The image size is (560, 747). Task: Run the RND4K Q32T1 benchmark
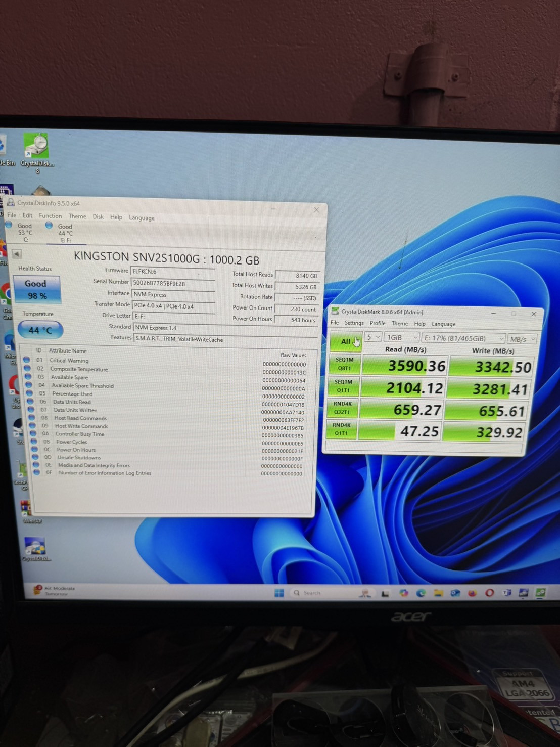coord(342,408)
